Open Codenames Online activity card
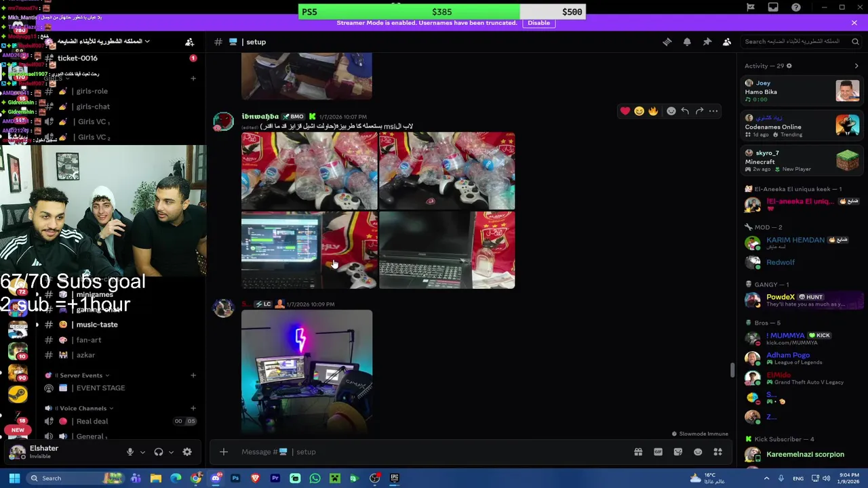Screen dimensions: 868x488 pos(802,126)
